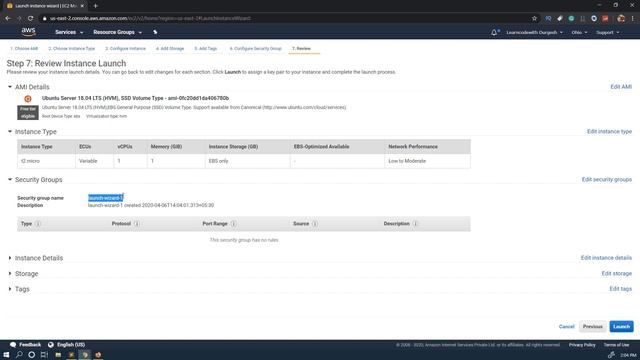
Task: Open Chrome three-dot menu
Action: (x=633, y=18)
